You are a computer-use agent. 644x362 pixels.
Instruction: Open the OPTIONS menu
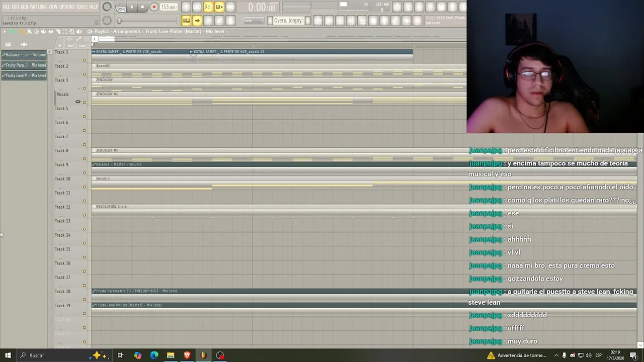(67, 7)
